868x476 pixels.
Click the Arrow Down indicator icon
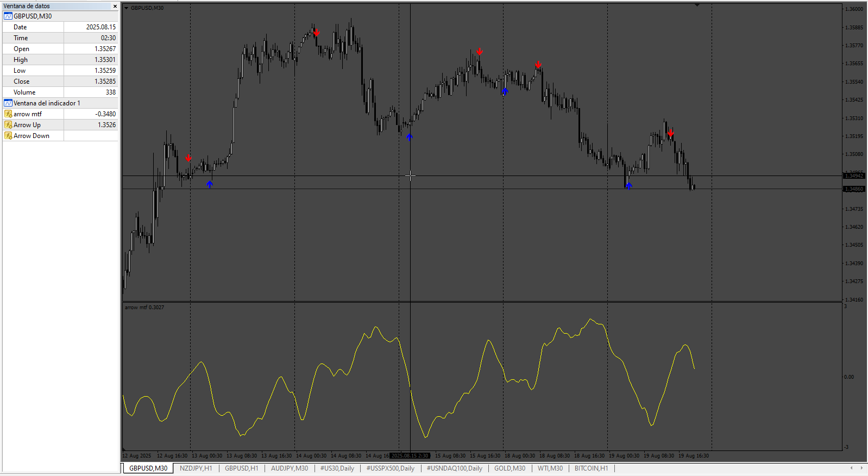point(8,136)
